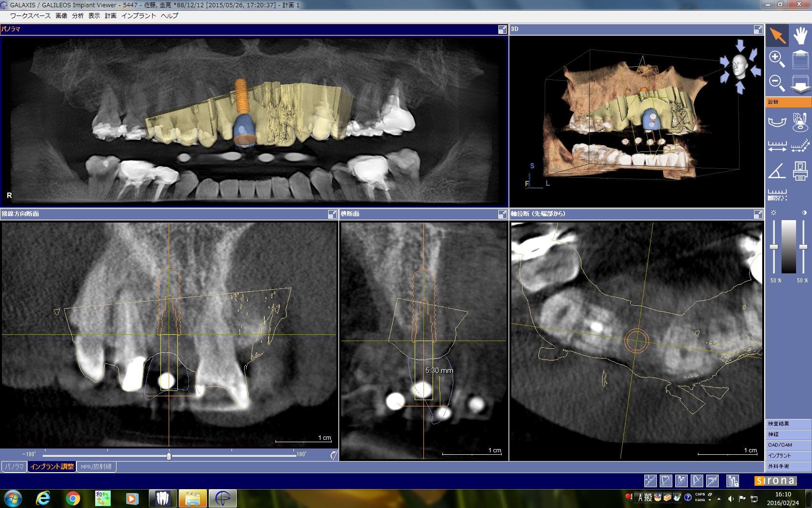Click the move volume up box icon

pyautogui.click(x=800, y=59)
